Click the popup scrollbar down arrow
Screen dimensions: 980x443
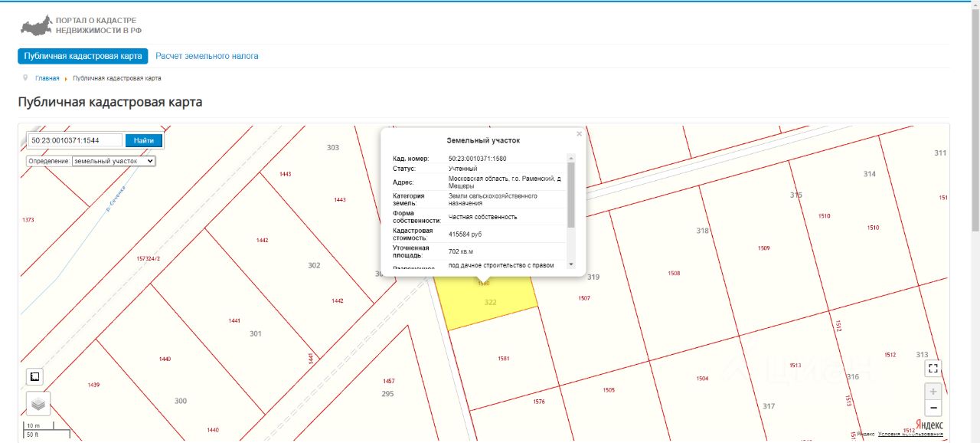pos(570,264)
